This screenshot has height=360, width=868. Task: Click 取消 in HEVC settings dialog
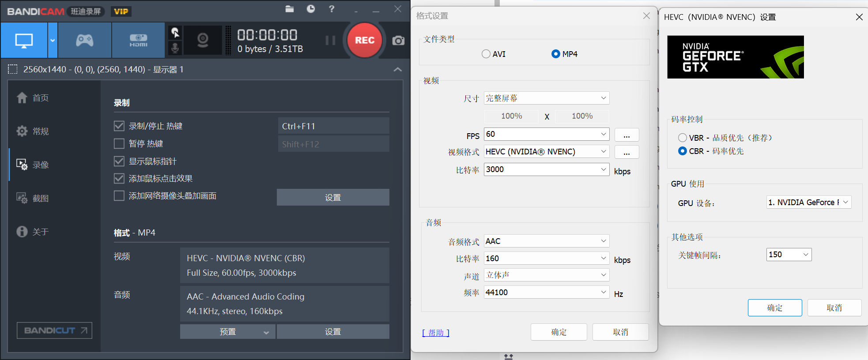pos(834,308)
